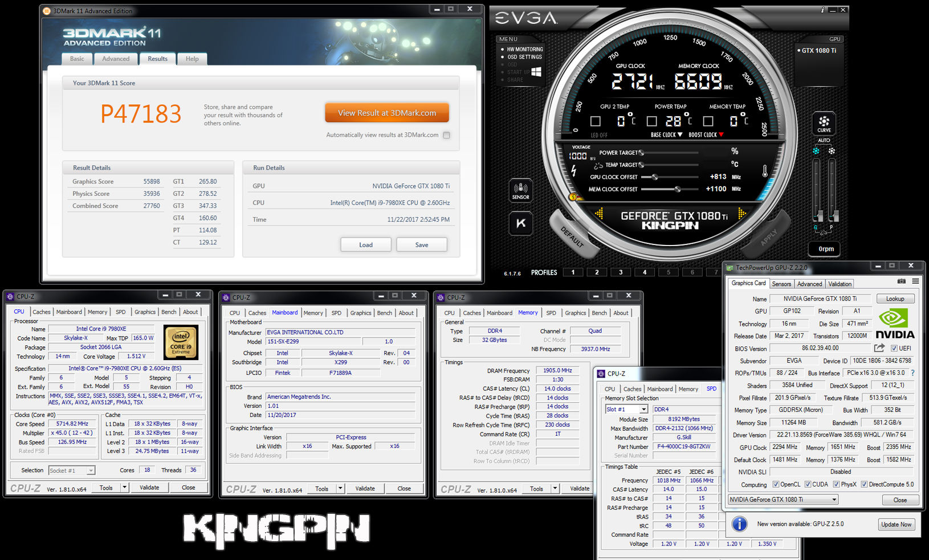The image size is (929, 560).
Task: Click the Windows logo beside Start Up in the EVGA menu
Action: 536,72
